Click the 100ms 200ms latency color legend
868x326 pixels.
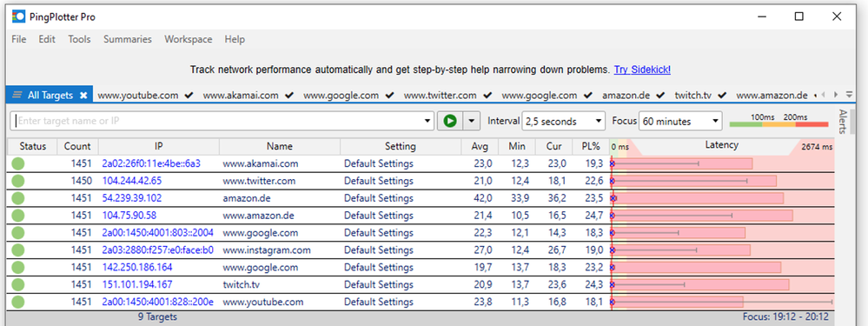pos(779,121)
